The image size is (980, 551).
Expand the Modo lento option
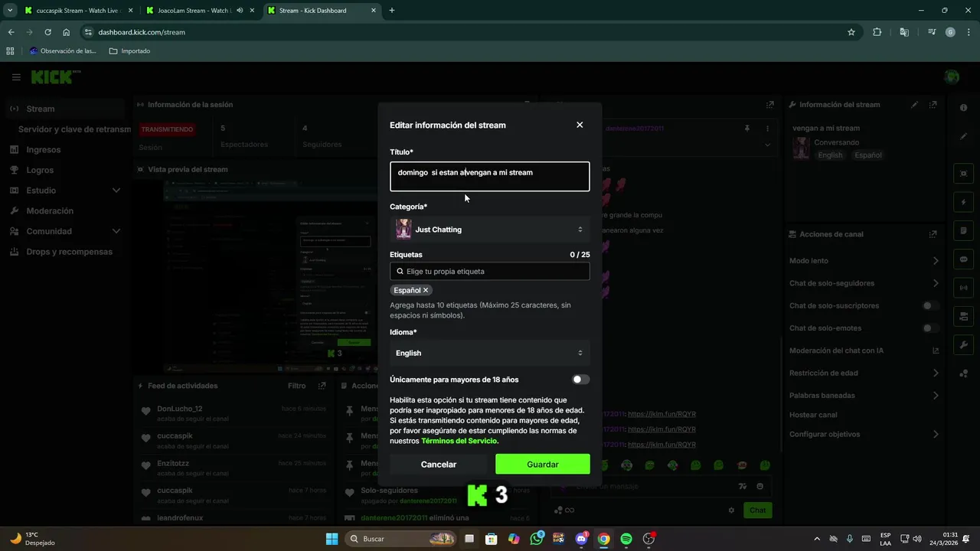[864, 261]
